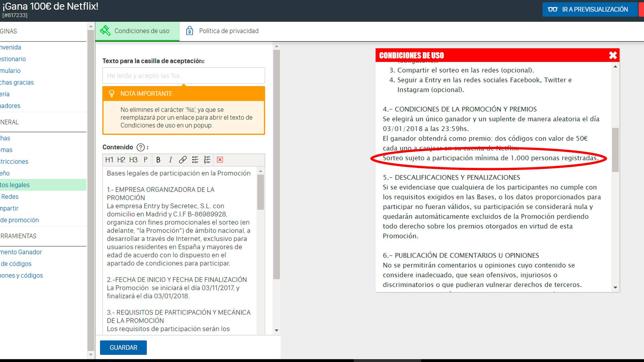Insert a bulleted list

coord(195,160)
